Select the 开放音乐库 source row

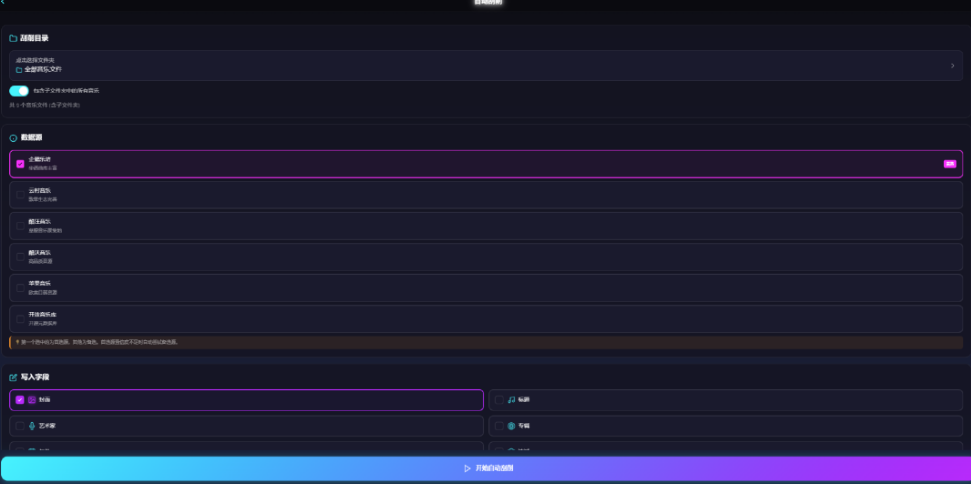click(x=486, y=319)
